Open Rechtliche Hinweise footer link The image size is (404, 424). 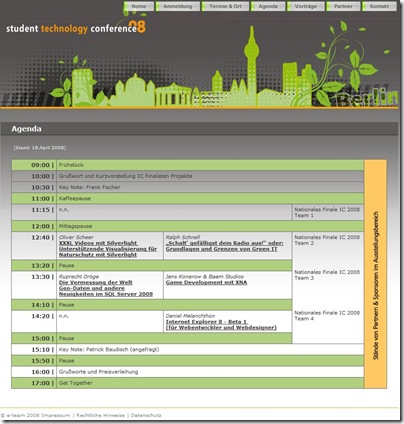coord(100,415)
